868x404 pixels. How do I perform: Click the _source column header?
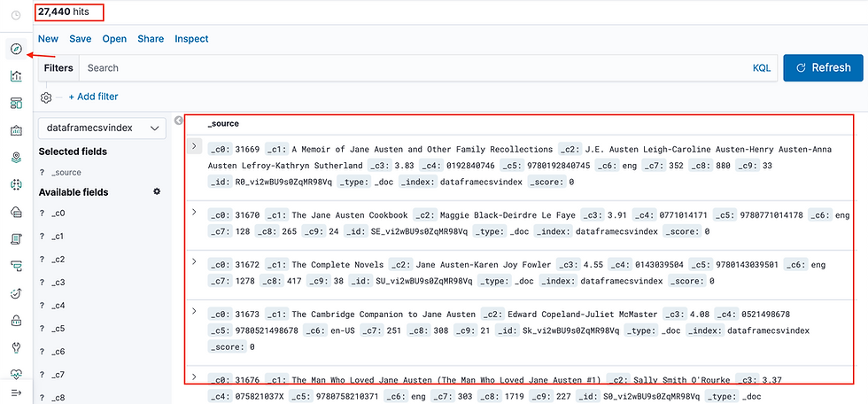(223, 123)
